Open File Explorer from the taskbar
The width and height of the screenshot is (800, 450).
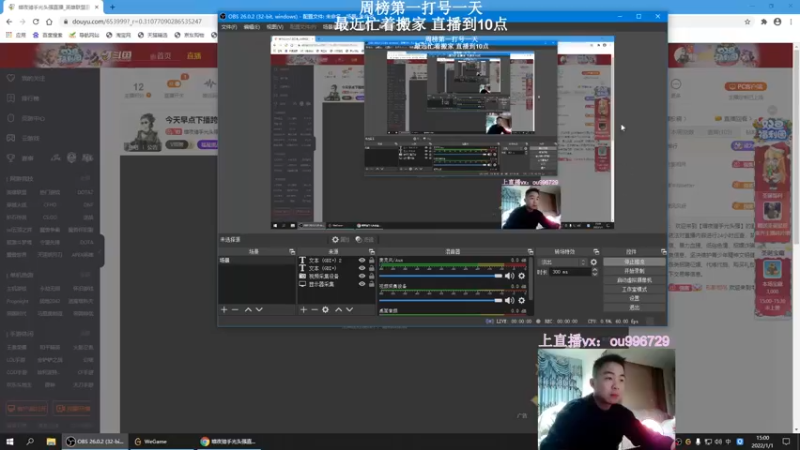point(51,441)
